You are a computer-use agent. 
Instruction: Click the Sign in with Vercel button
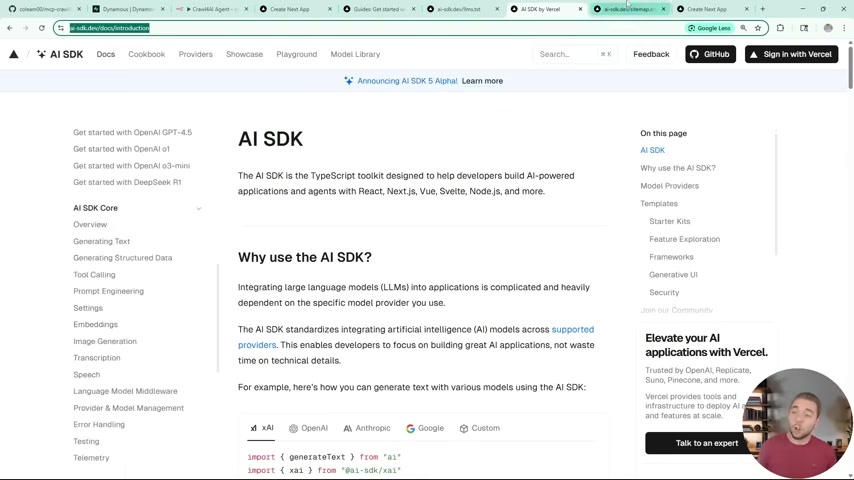pyautogui.click(x=790, y=54)
